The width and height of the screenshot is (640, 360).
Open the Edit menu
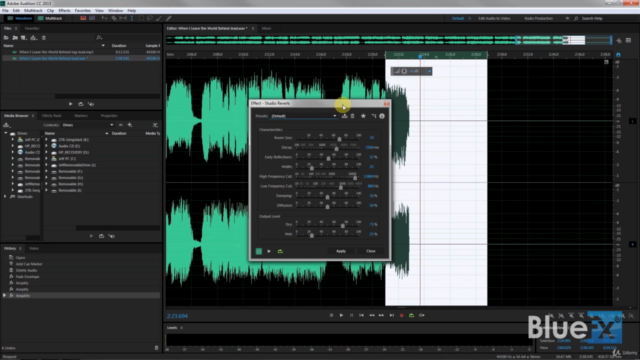tap(16, 11)
